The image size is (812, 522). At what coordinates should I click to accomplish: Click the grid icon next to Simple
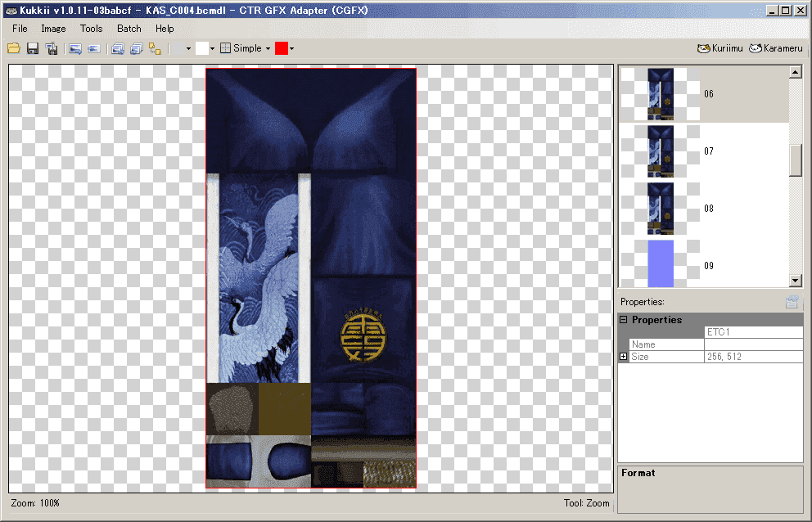(x=225, y=48)
